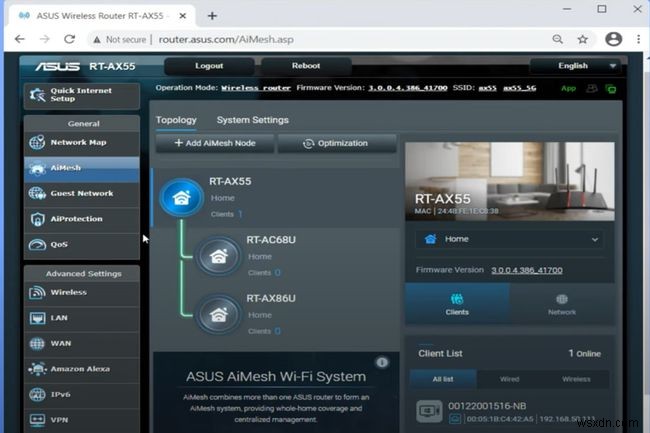Open Guest Network settings

[82, 194]
